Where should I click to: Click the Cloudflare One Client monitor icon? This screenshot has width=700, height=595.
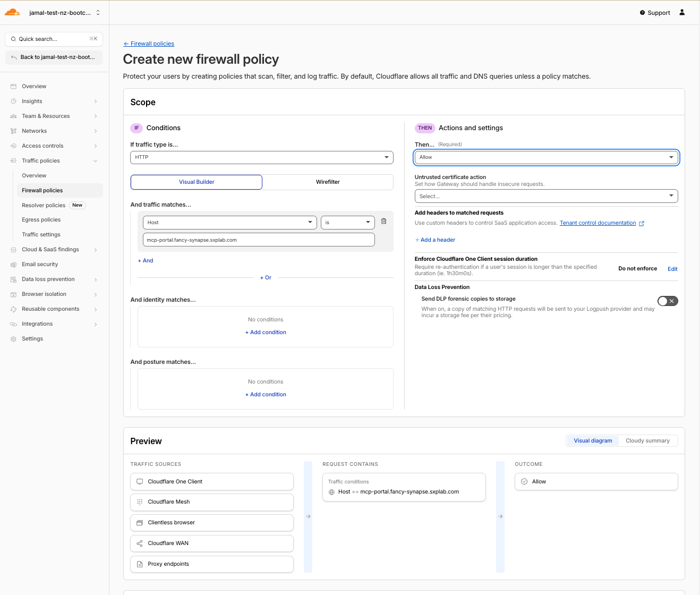click(140, 481)
